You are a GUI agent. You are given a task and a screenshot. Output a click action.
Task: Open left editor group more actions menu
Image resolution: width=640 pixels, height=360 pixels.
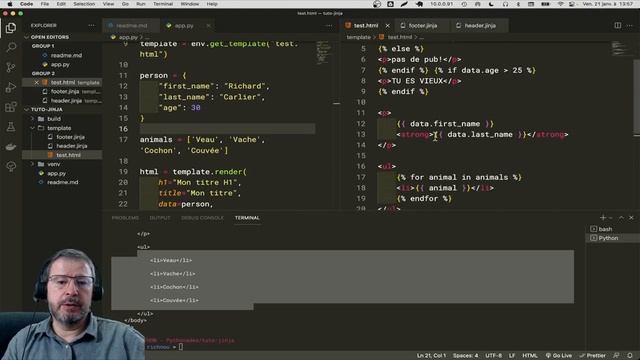coord(329,25)
